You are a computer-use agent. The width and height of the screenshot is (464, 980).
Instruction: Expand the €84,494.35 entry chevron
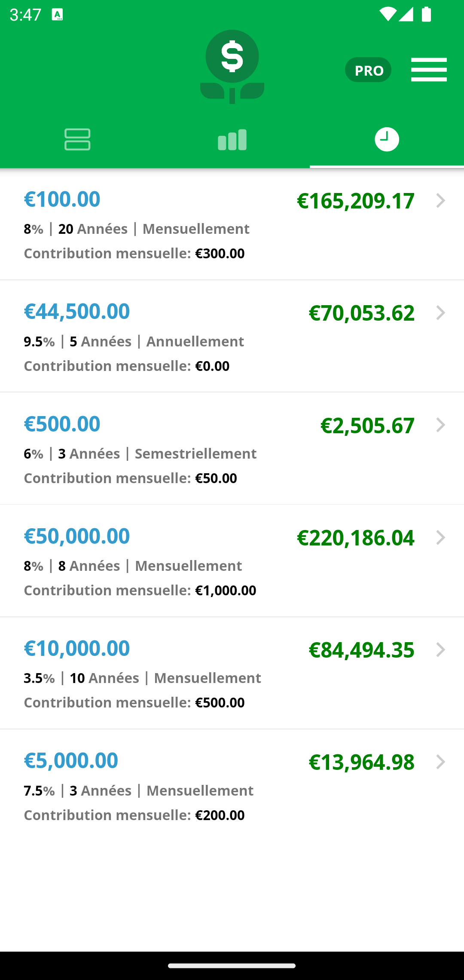coord(440,650)
